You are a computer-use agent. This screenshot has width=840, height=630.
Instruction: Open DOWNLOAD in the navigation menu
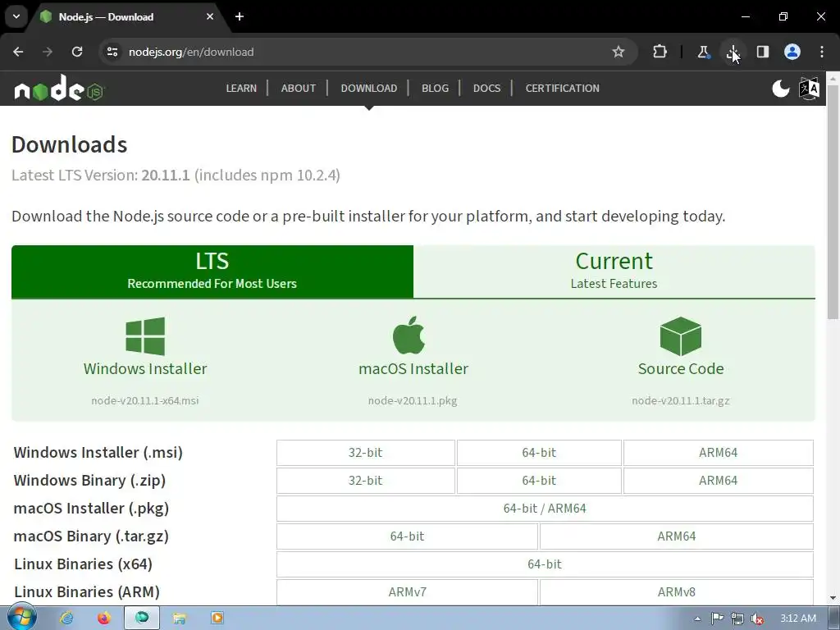[x=369, y=89]
